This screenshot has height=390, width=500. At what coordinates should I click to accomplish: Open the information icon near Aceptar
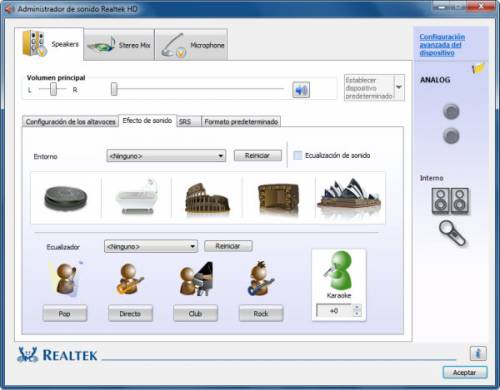478,353
